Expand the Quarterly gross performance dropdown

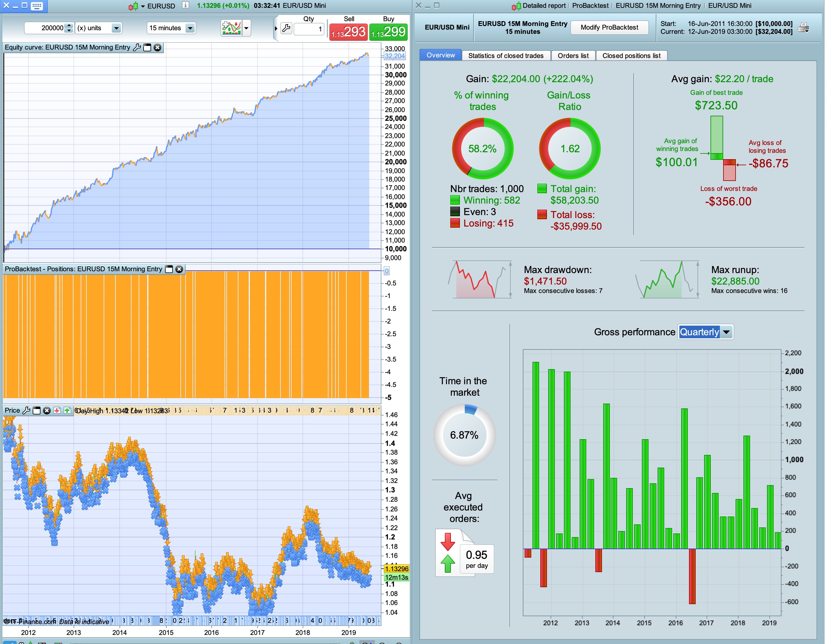[726, 332]
